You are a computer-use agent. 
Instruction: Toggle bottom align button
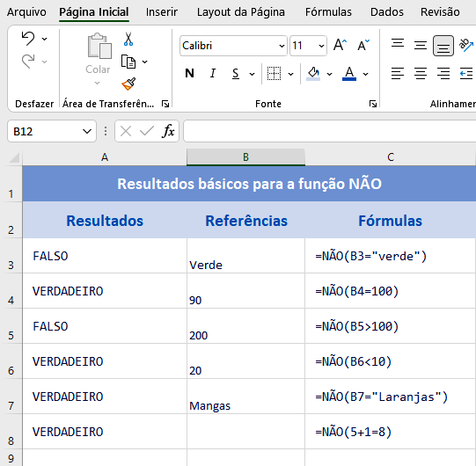443,46
